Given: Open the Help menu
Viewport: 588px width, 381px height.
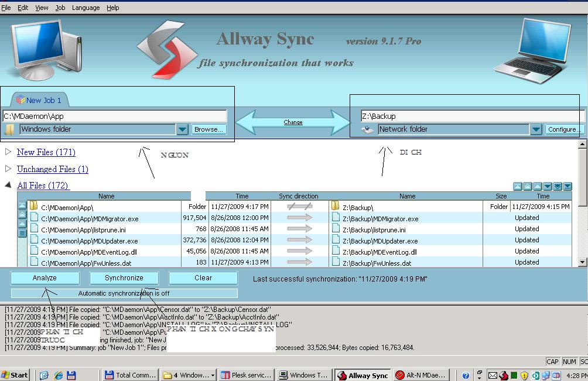Looking at the screenshot, I should (x=113, y=8).
